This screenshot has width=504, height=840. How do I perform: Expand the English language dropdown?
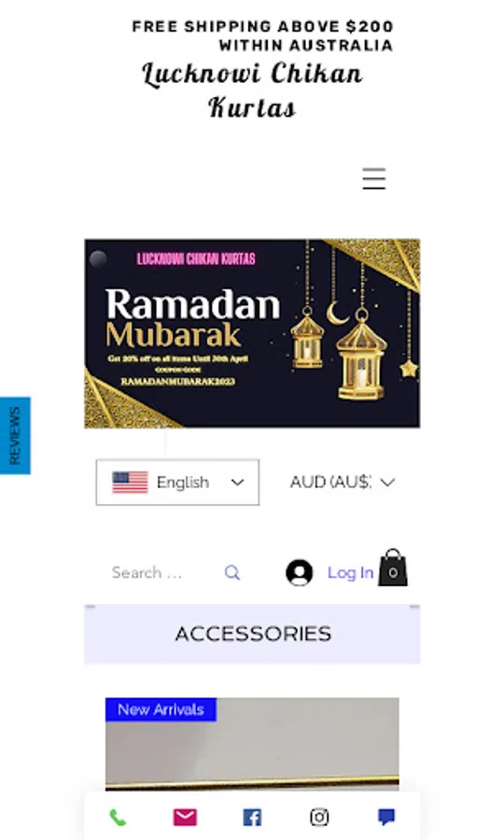178,483
